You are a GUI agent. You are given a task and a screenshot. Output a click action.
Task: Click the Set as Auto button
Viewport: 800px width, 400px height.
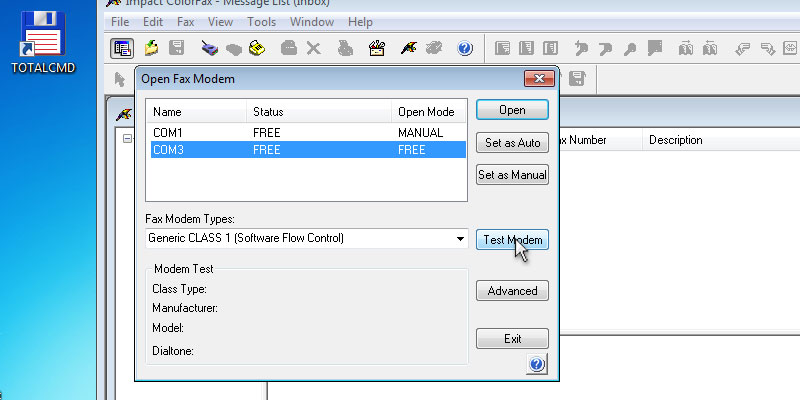512,143
